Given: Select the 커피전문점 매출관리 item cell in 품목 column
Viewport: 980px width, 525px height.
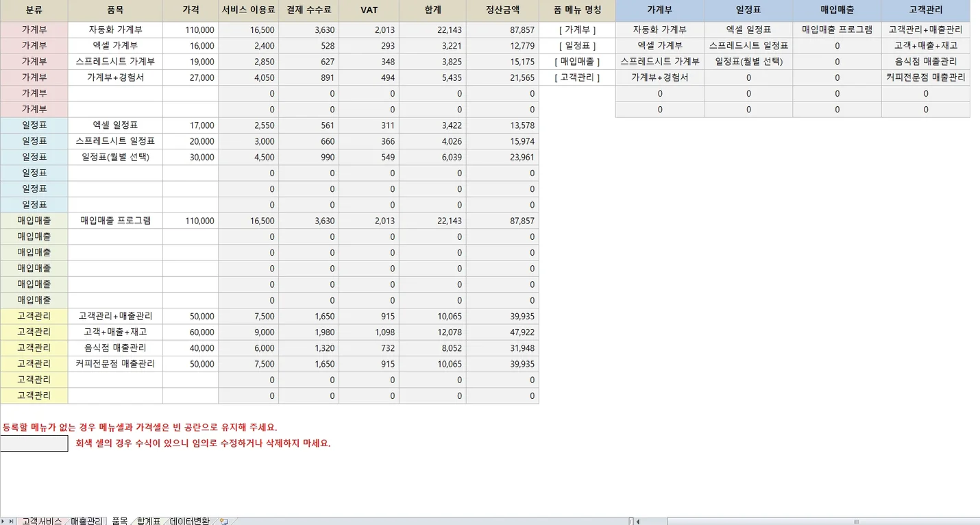Looking at the screenshot, I should click(x=115, y=364).
